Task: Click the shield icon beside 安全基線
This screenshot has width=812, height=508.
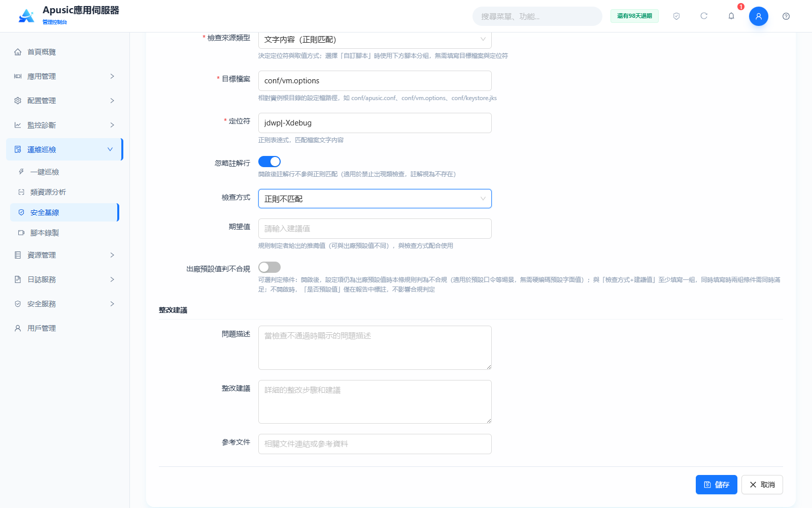Action: point(21,212)
